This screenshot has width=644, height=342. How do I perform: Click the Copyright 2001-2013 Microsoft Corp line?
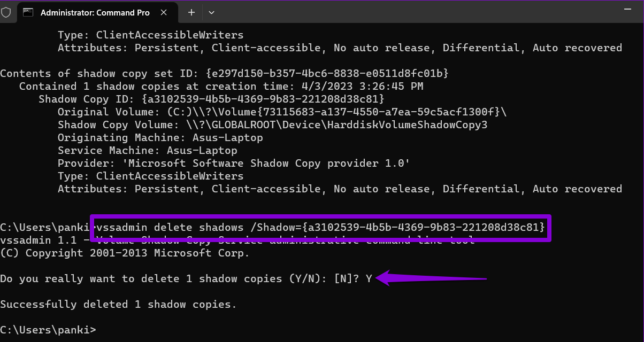coord(125,253)
